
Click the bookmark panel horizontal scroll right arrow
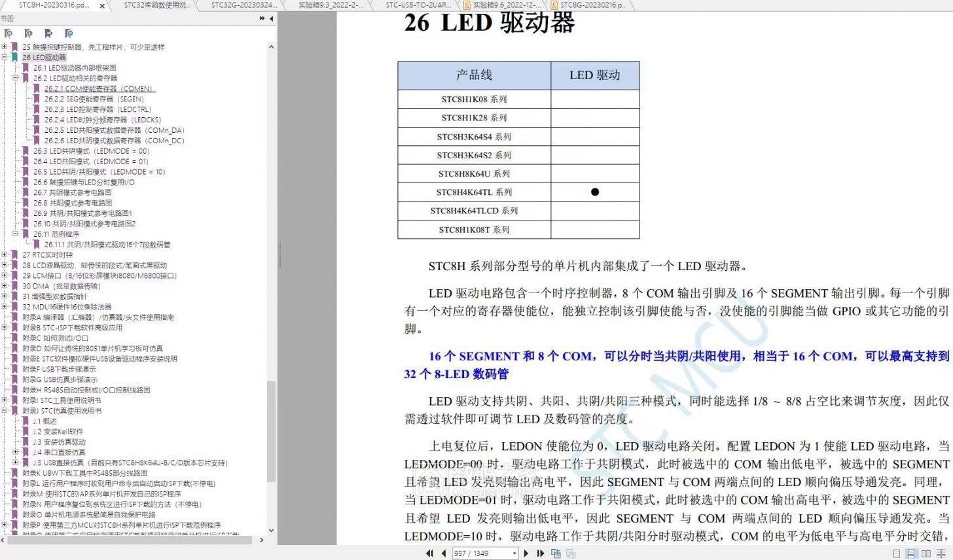click(x=262, y=540)
